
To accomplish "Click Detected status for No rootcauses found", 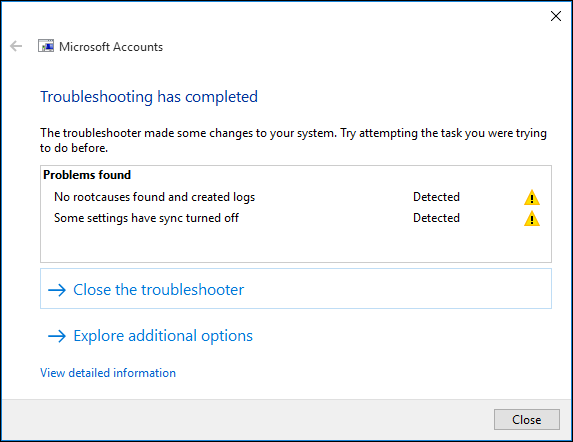I will point(436,197).
